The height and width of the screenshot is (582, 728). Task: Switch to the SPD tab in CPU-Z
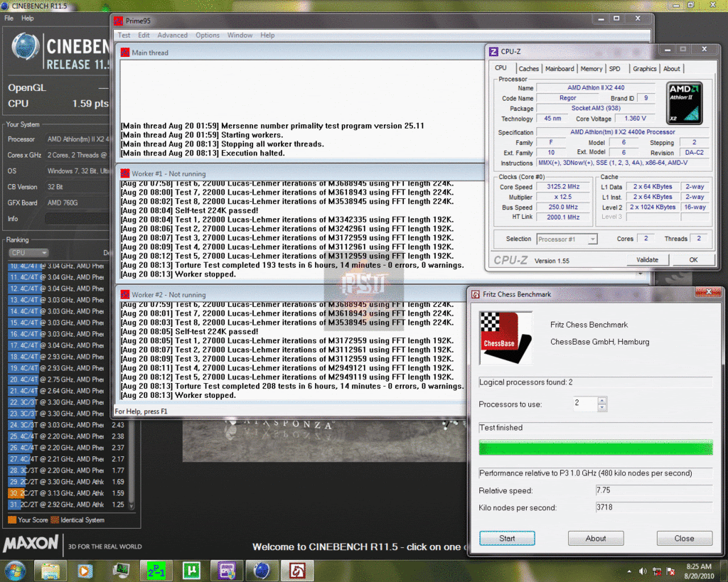pos(615,69)
